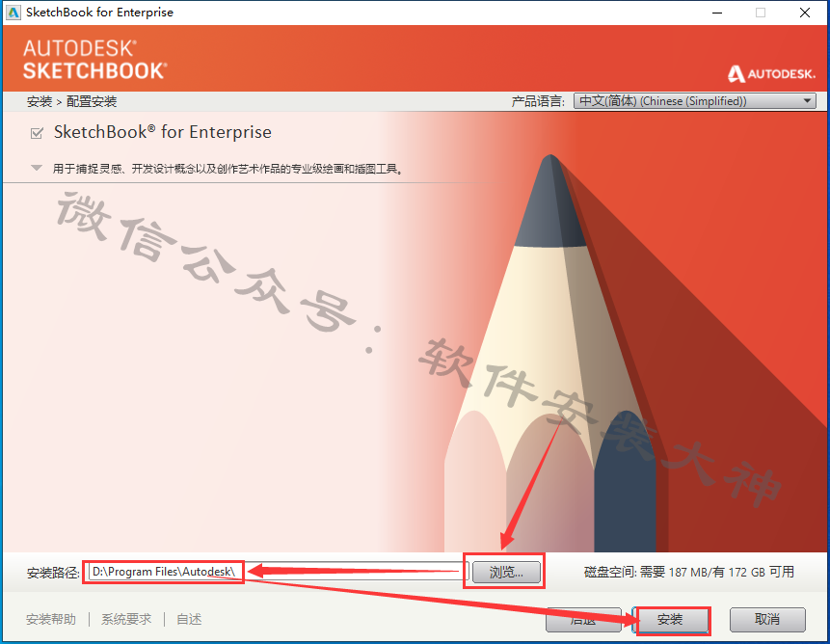Click the Autodesk SketchBook header logo
The image size is (830, 644).
pyautogui.click(x=95, y=59)
